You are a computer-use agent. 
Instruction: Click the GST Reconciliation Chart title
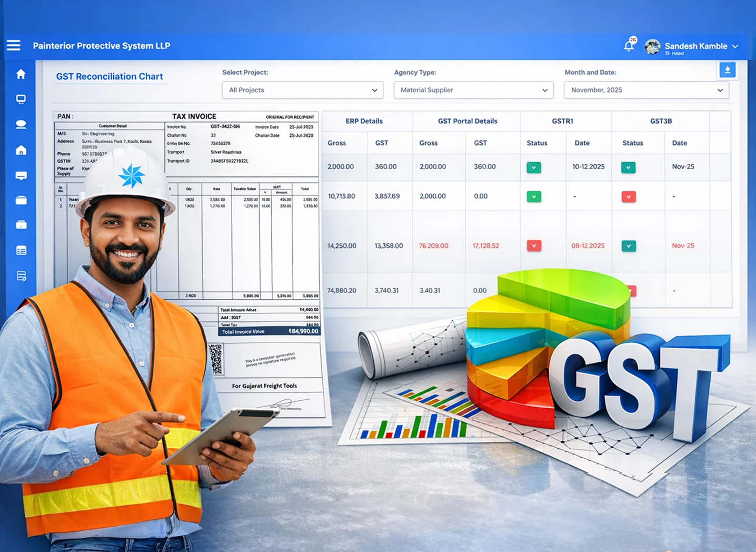click(110, 76)
